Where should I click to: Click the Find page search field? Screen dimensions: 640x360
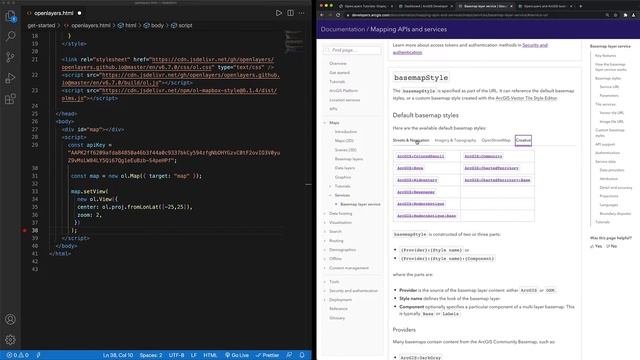pos(352,50)
